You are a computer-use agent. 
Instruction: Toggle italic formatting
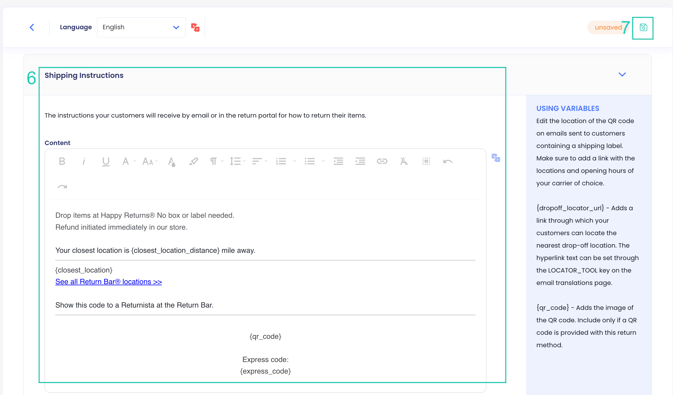click(84, 161)
